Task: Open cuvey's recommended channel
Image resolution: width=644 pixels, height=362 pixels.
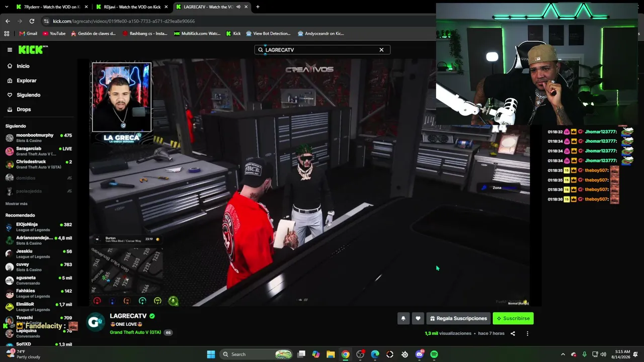Action: click(x=39, y=267)
